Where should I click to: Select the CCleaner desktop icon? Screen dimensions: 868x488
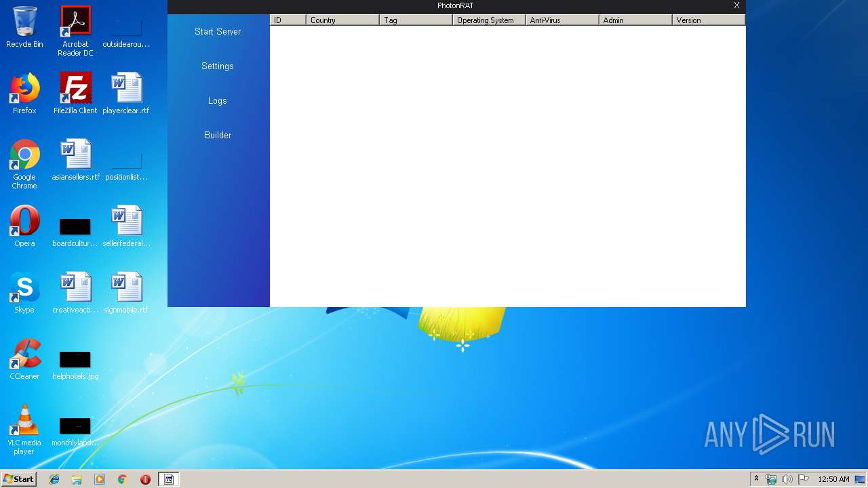(x=24, y=359)
